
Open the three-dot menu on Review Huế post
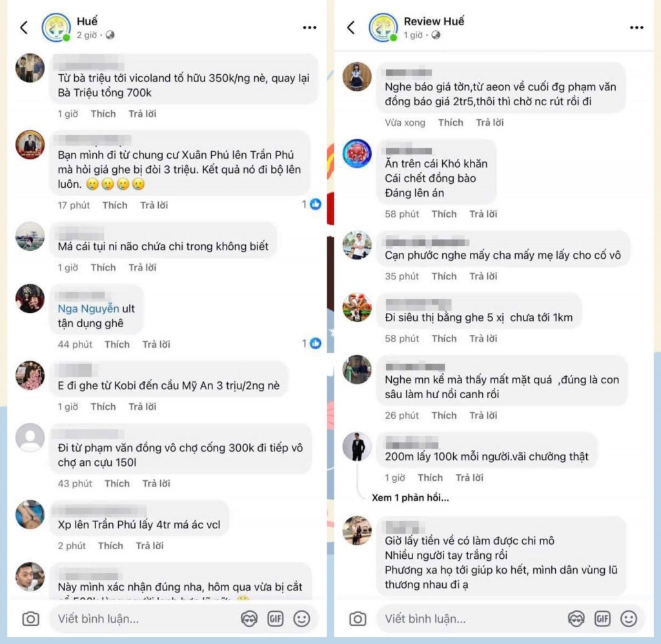pyautogui.click(x=636, y=27)
